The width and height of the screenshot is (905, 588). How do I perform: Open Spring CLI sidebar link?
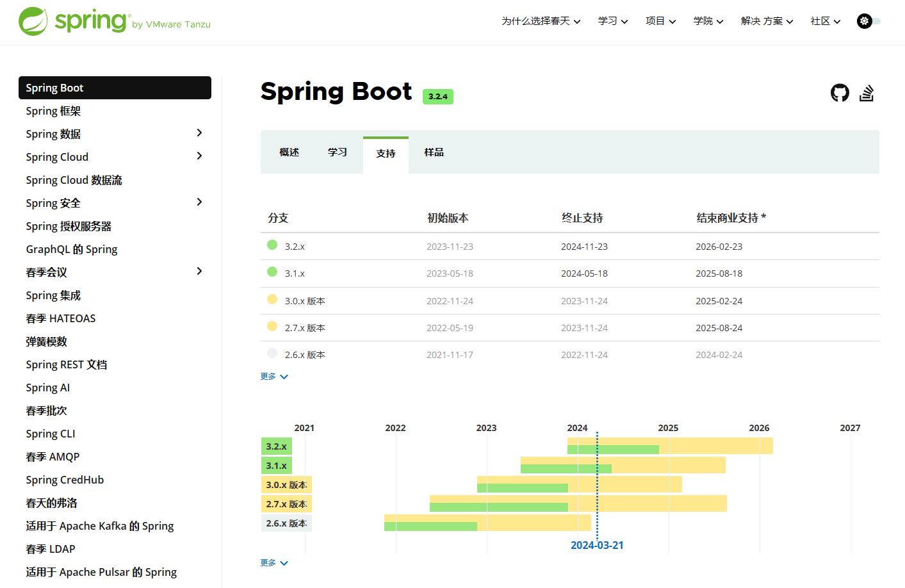pos(51,434)
